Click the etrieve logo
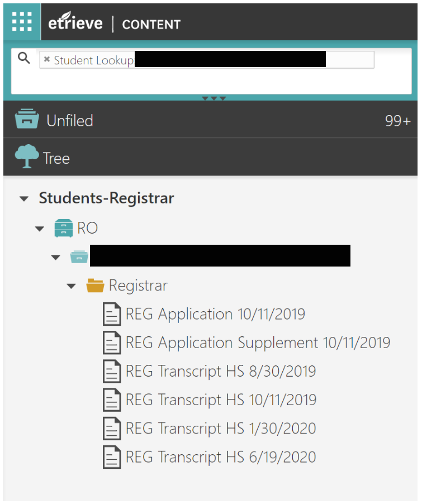 coord(75,22)
